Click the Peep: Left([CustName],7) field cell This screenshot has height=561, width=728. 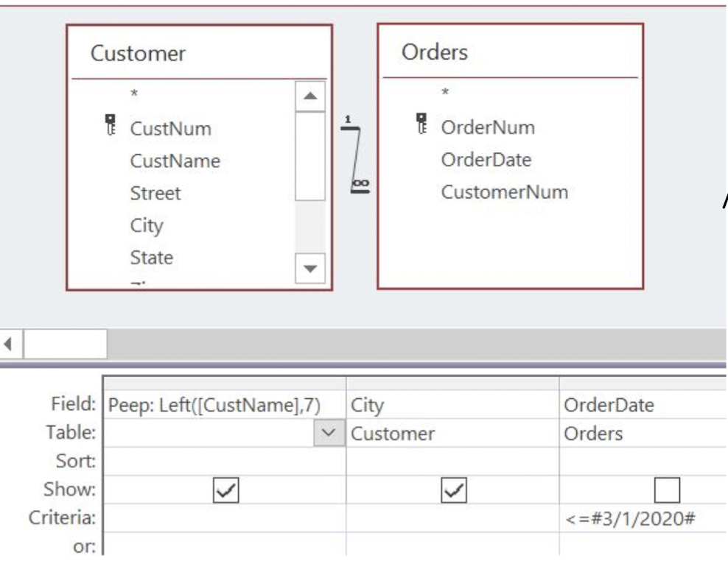[x=225, y=405]
